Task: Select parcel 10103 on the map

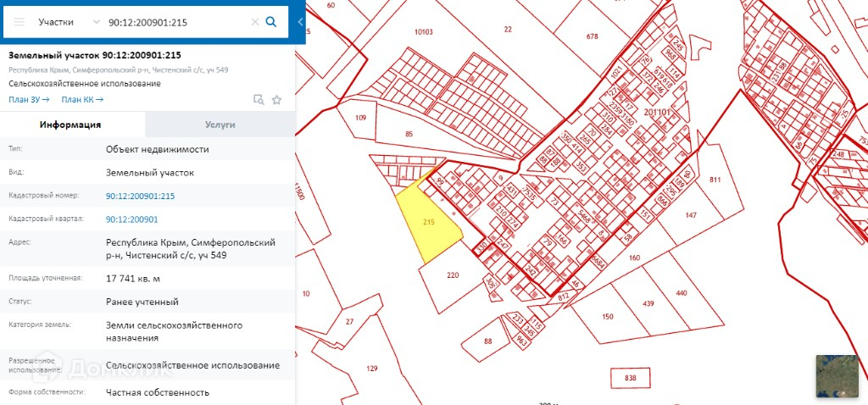Action: coord(424,32)
